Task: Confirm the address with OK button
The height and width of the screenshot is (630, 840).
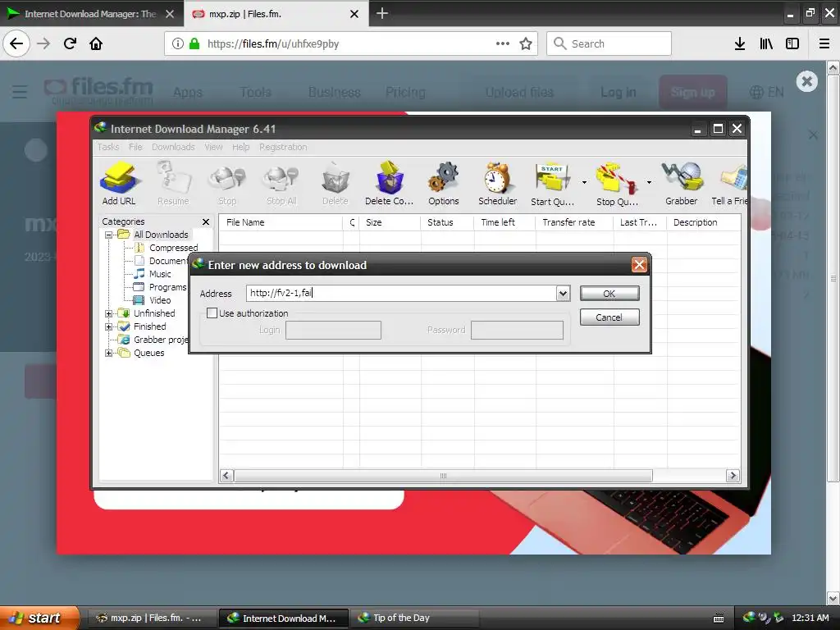Action: [x=609, y=294]
